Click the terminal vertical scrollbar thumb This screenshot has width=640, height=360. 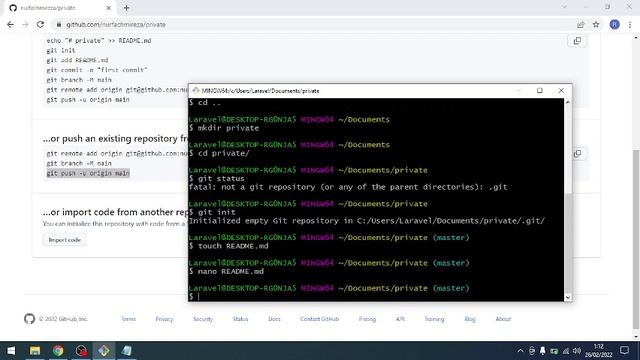pos(567,243)
